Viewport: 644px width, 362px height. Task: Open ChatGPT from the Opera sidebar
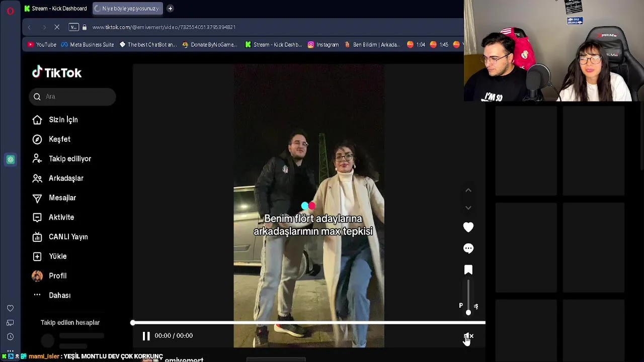click(x=11, y=160)
